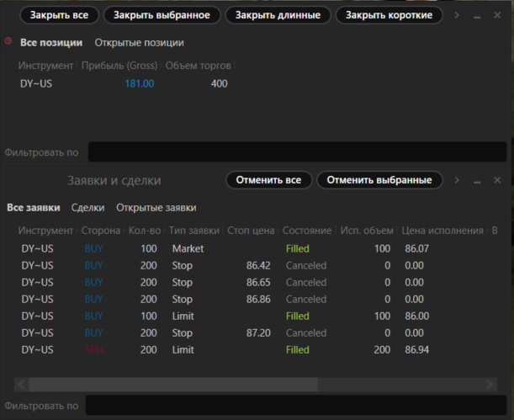The width and height of the screenshot is (514, 420).
Task: Sort positions by Прибыль (Gross) column header
Action: (x=120, y=66)
